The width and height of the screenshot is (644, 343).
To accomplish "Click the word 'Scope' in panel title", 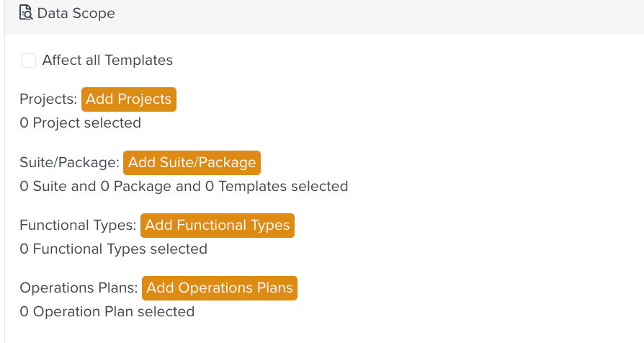I will pos(95,13).
